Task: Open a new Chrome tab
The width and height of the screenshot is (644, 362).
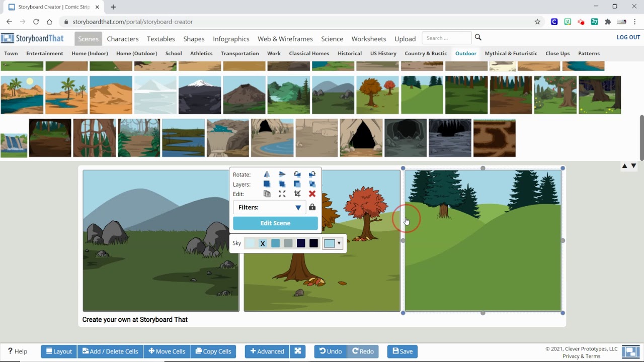Action: (113, 7)
